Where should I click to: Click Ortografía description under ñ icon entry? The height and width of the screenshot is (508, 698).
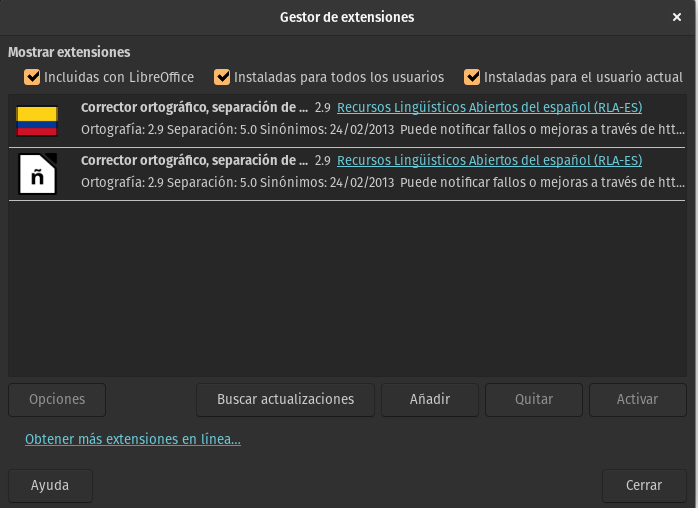383,183
